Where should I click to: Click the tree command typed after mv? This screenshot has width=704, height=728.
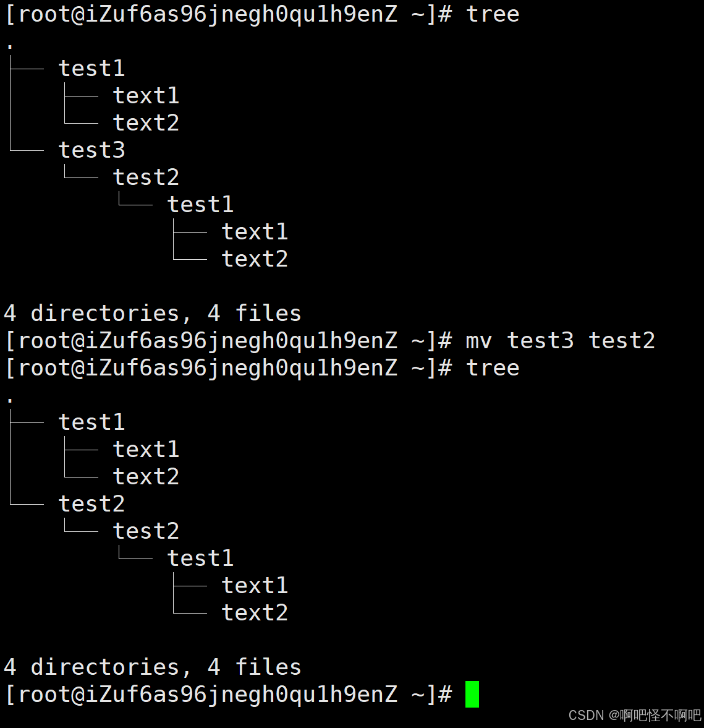point(493,368)
